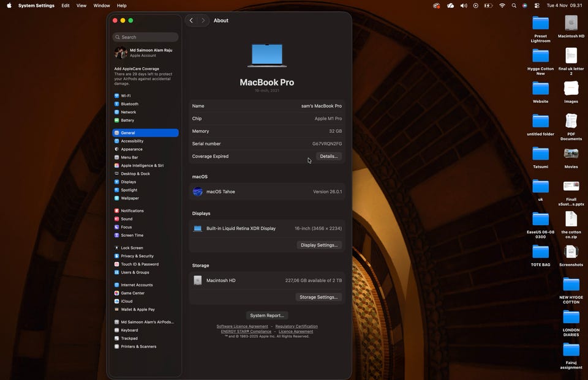Click the back navigation chevron
Screen dimensions: 588x380
(x=191, y=21)
